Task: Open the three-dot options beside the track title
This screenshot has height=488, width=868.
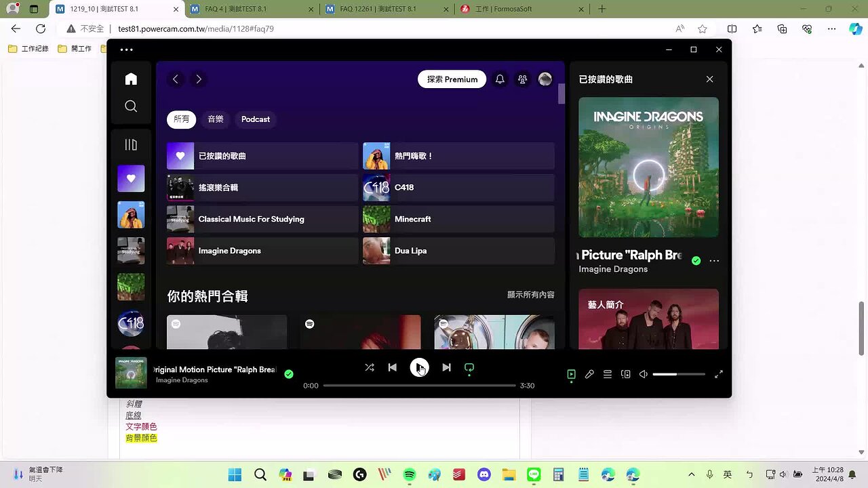Action: tap(714, 260)
